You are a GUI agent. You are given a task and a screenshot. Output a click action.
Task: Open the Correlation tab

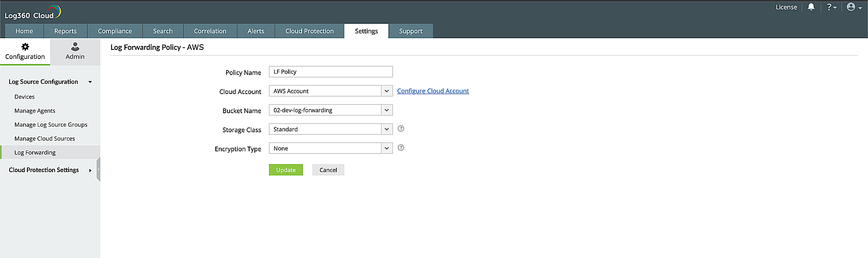pyautogui.click(x=210, y=31)
